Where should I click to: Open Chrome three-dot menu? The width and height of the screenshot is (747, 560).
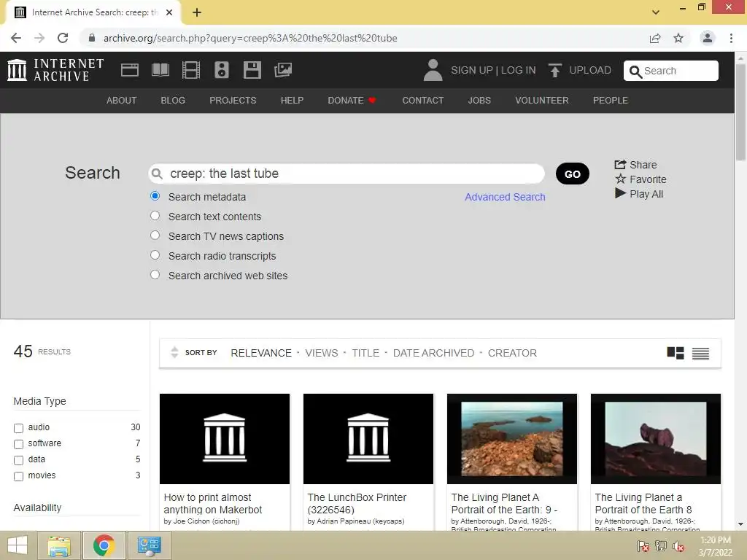(x=731, y=38)
